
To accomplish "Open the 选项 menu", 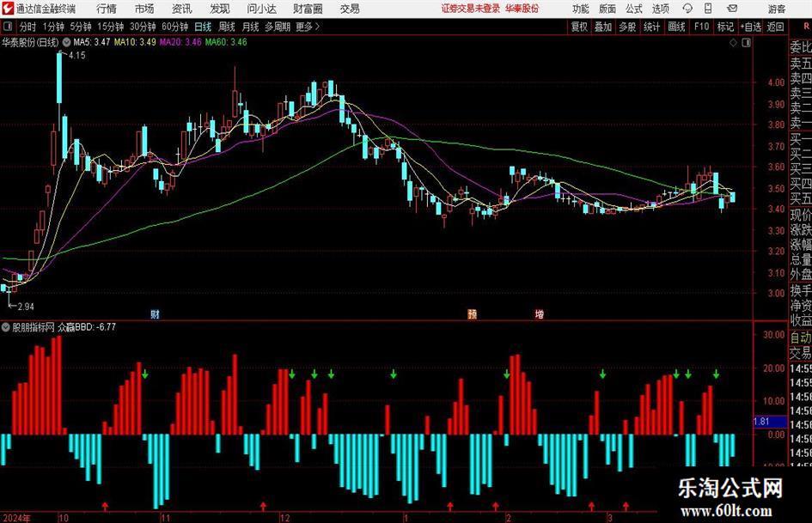I will [660, 9].
